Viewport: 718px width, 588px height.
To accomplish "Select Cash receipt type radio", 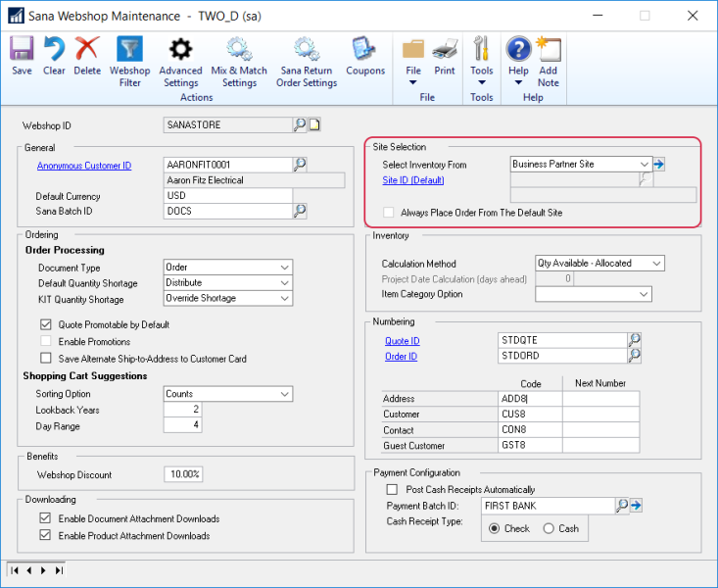I will pyautogui.click(x=549, y=528).
